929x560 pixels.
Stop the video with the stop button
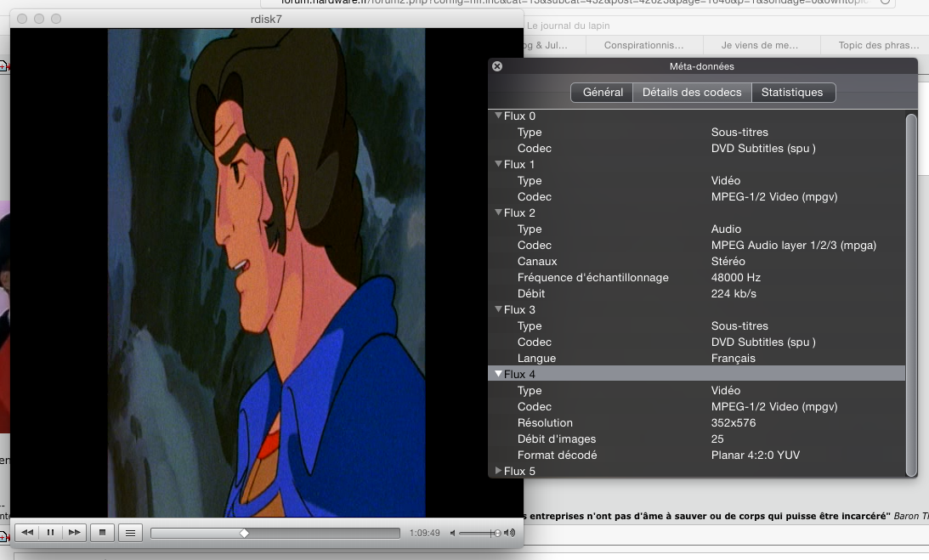pos(102,533)
